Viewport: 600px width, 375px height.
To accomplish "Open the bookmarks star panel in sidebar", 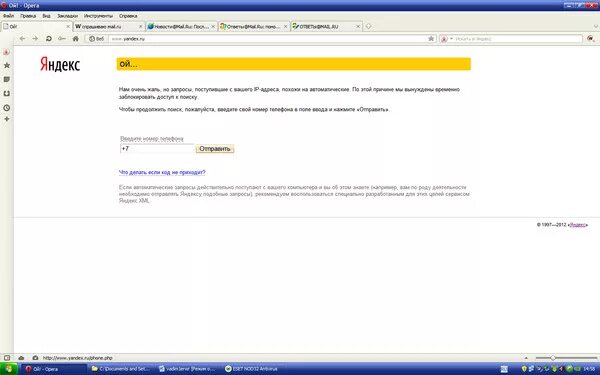I will (x=7, y=65).
